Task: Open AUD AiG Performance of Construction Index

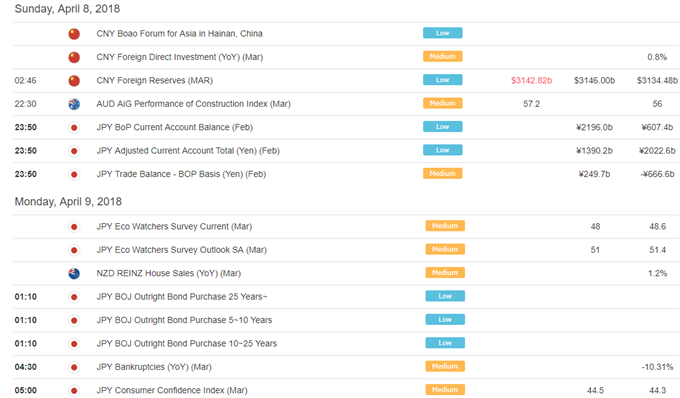Action: click(x=193, y=104)
